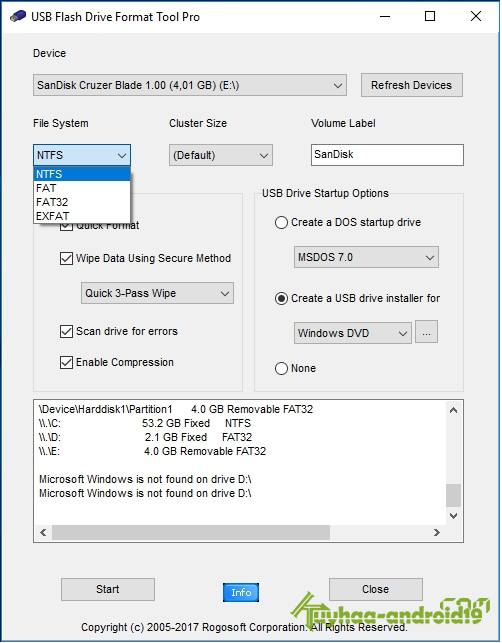
Task: Open the Cluster Size dropdown
Action: tap(221, 155)
